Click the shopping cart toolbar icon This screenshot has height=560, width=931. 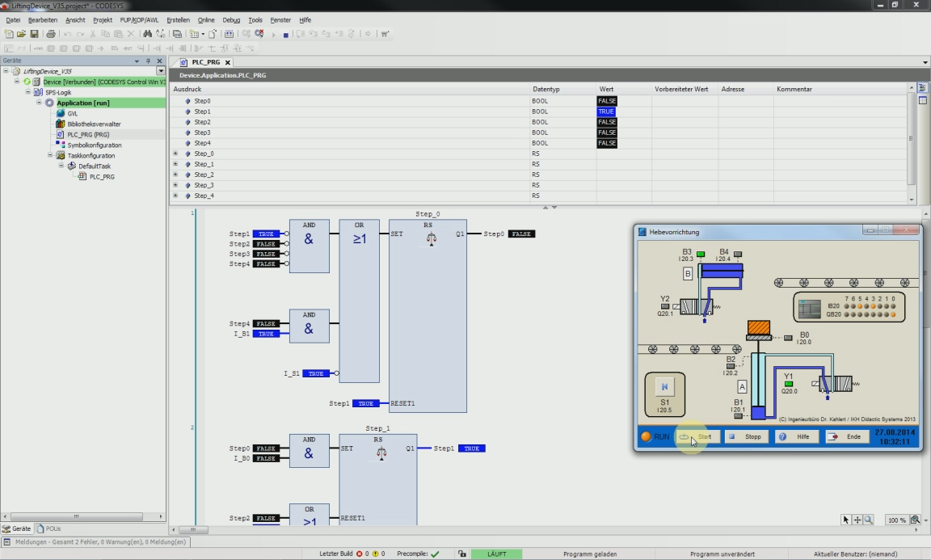click(385, 34)
